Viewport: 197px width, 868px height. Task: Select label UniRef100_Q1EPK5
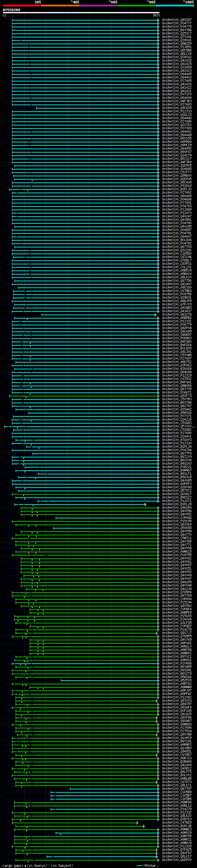(x=176, y=165)
